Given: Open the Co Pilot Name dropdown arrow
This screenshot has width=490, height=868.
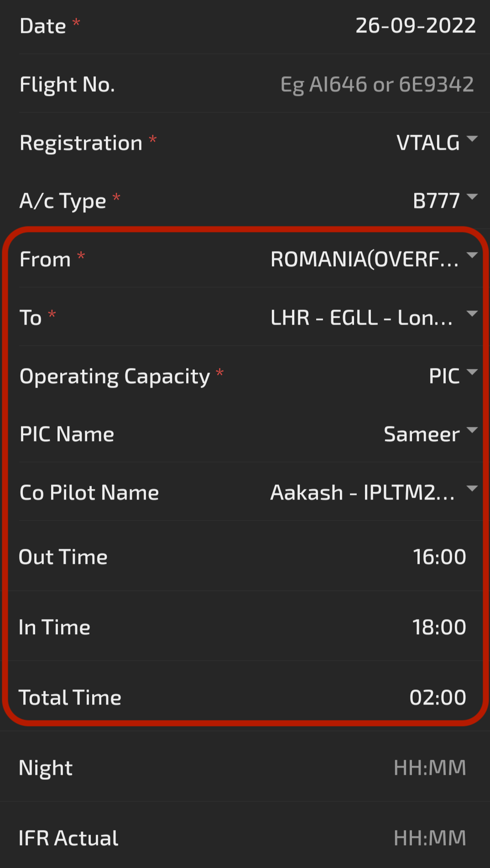Looking at the screenshot, I should coord(472,489).
